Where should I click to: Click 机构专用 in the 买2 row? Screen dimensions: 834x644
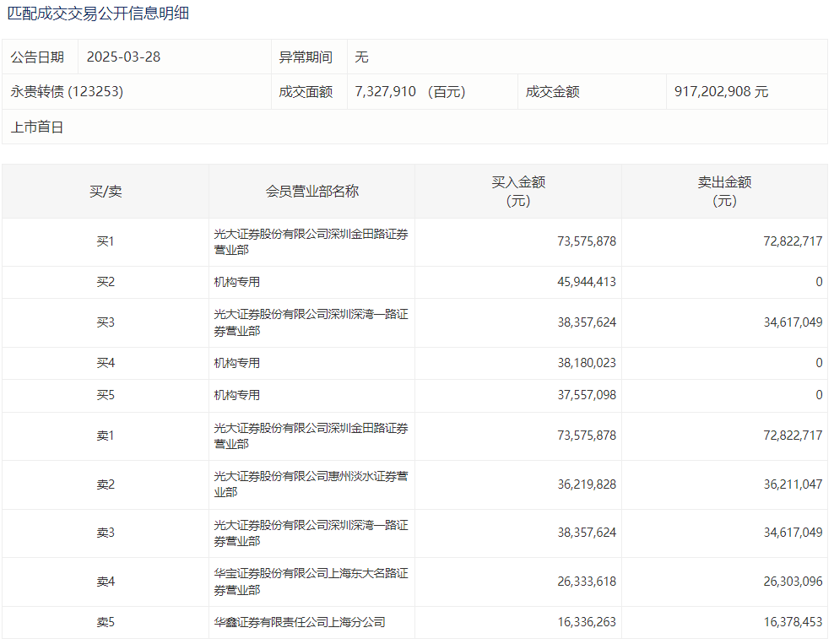(237, 282)
